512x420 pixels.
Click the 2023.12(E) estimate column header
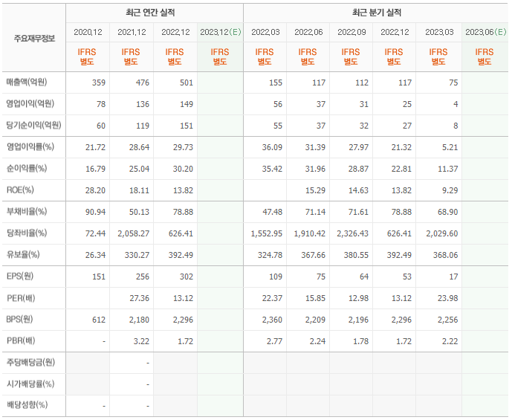click(x=221, y=32)
